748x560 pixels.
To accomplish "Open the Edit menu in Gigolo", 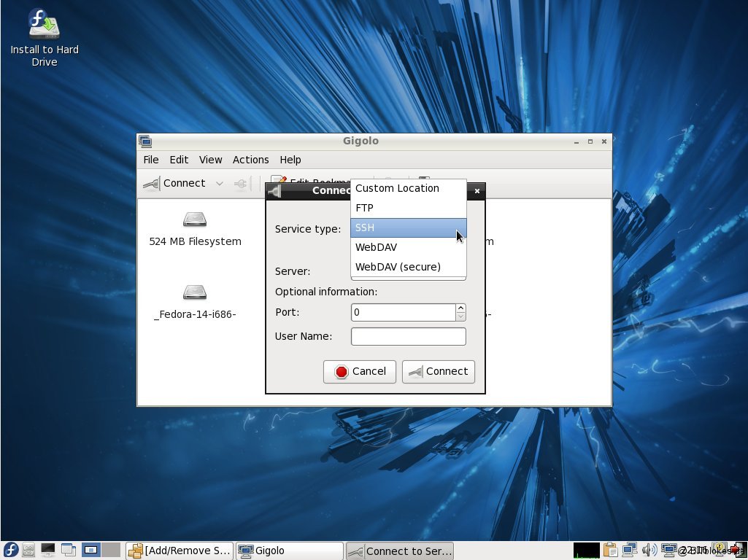I will click(x=179, y=160).
